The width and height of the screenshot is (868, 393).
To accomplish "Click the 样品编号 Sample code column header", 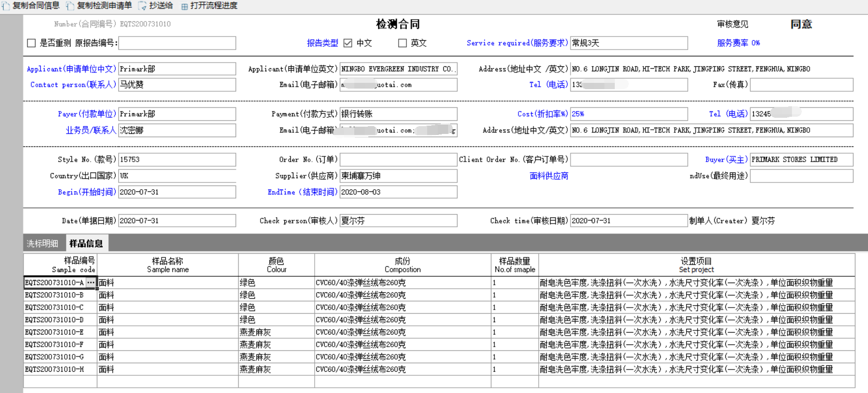I will (x=60, y=265).
